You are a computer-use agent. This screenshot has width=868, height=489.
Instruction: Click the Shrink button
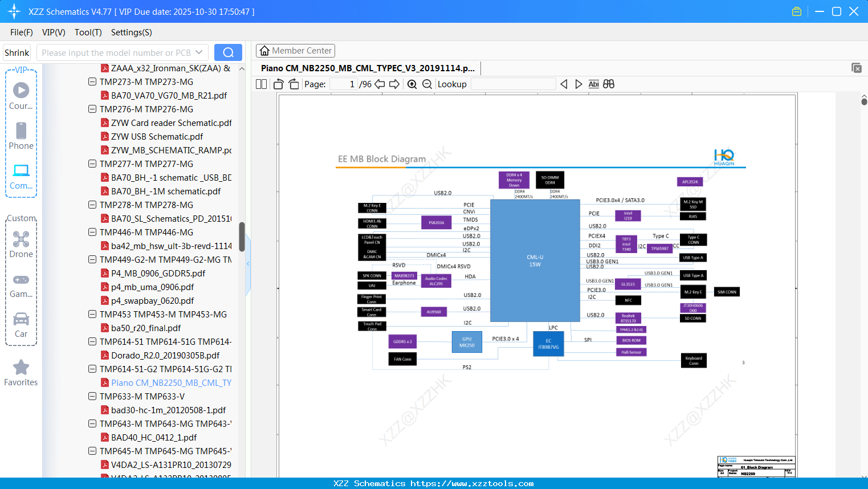(17, 52)
